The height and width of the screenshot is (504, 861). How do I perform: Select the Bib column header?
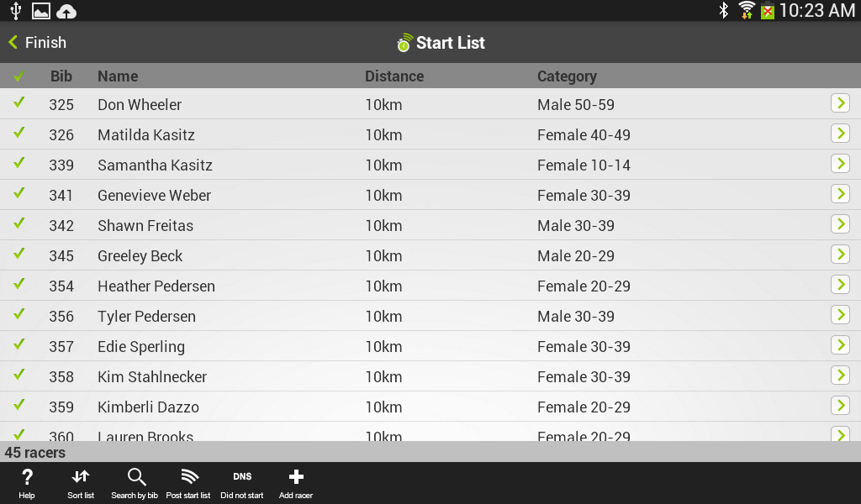[61, 76]
